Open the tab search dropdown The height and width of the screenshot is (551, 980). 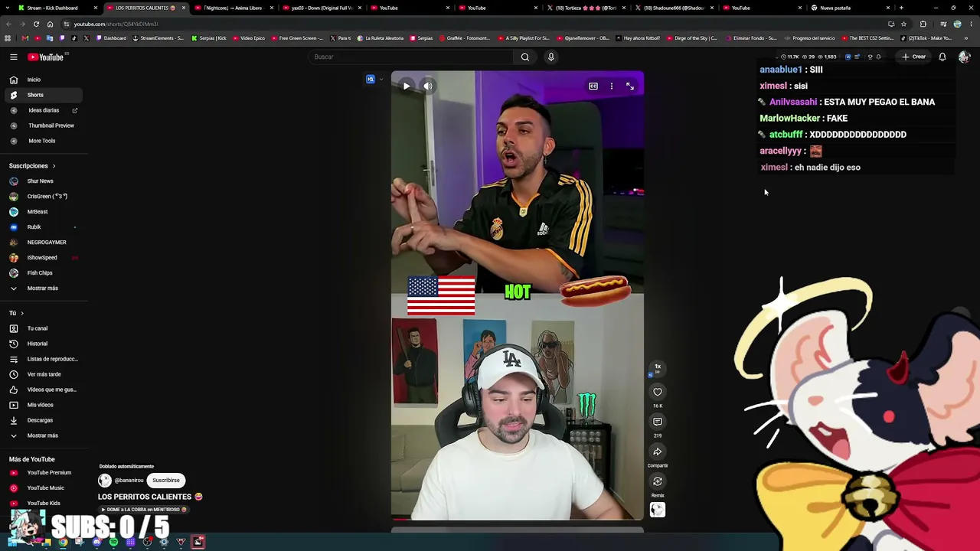click(8, 8)
